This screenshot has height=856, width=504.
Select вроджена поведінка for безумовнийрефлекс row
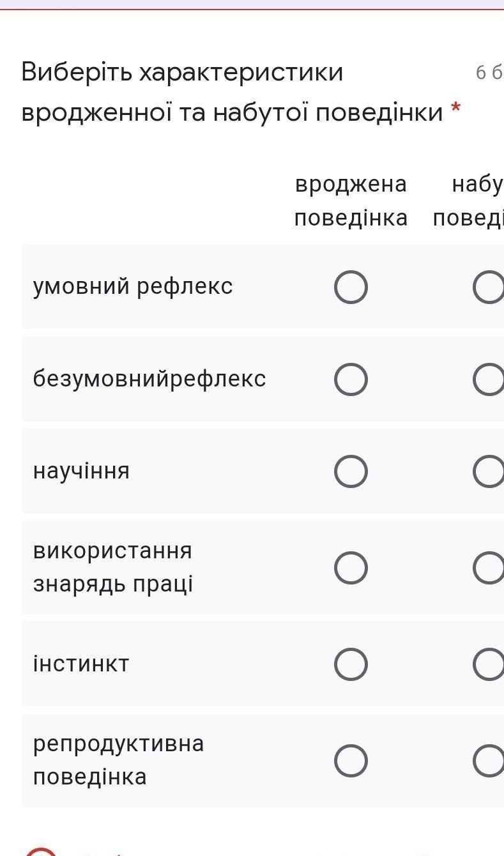click(351, 379)
